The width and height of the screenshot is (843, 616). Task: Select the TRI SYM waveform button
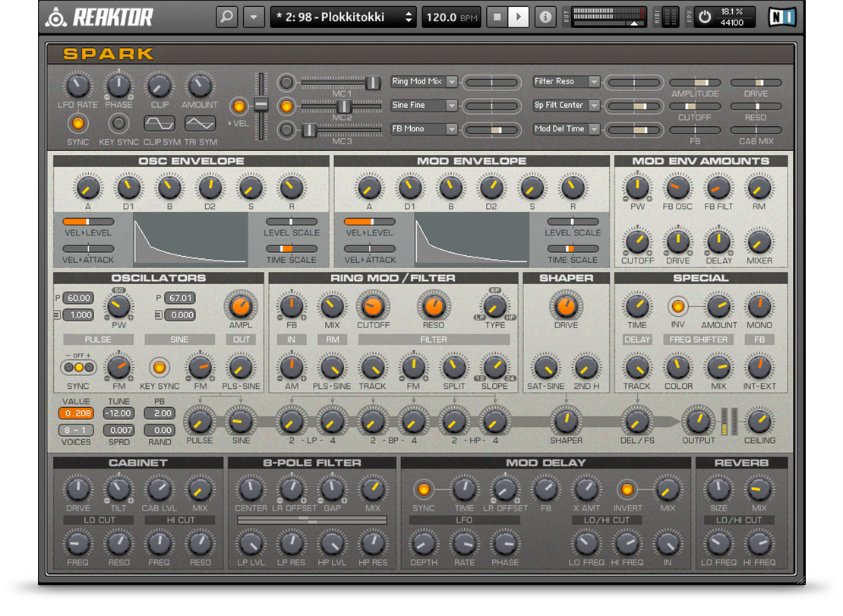point(200,124)
